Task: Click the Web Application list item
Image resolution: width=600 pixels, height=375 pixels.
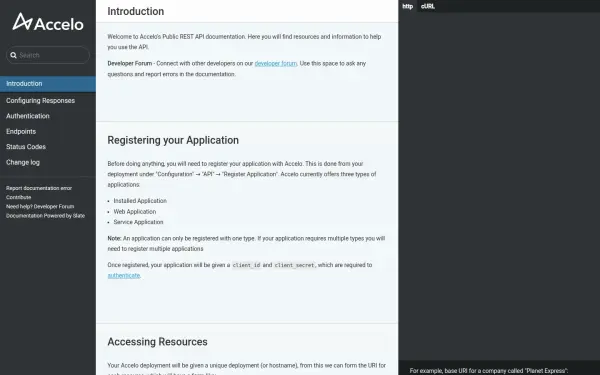Action: [135, 212]
